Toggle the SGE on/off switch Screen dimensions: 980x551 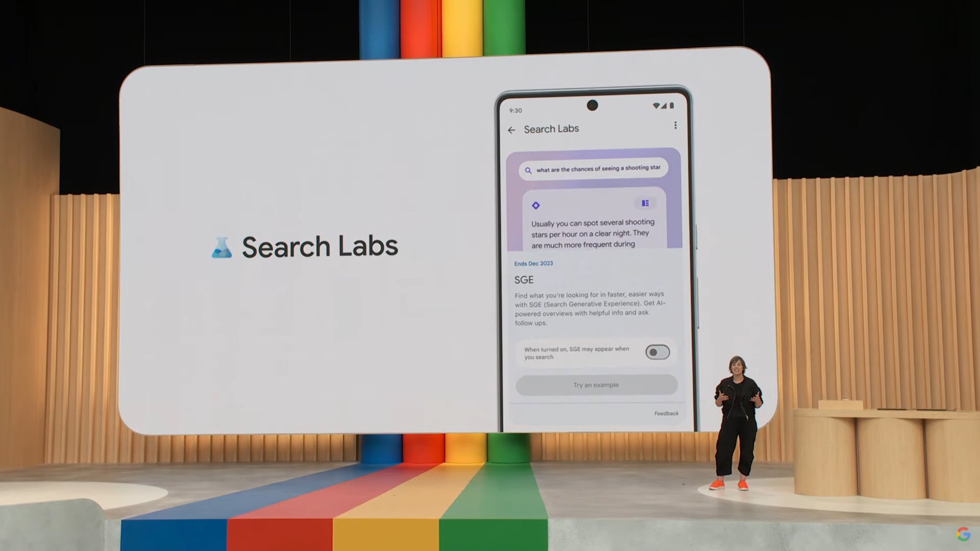(657, 352)
